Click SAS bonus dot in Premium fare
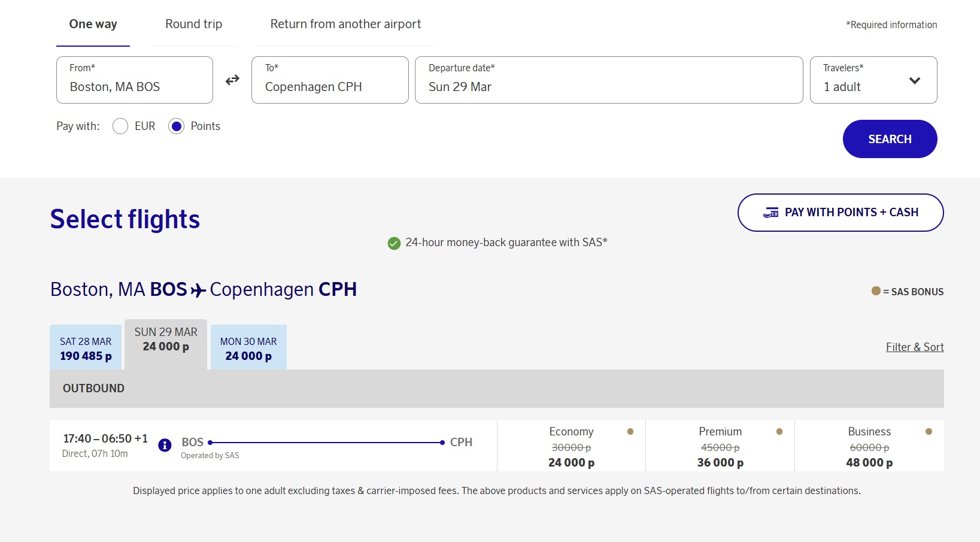The height and width of the screenshot is (542, 980). [x=779, y=432]
